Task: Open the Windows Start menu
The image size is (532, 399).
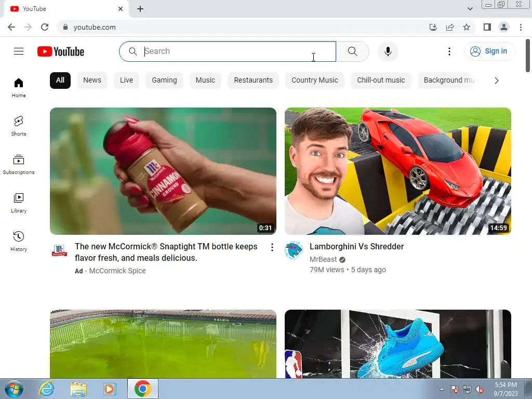Action: click(x=14, y=389)
